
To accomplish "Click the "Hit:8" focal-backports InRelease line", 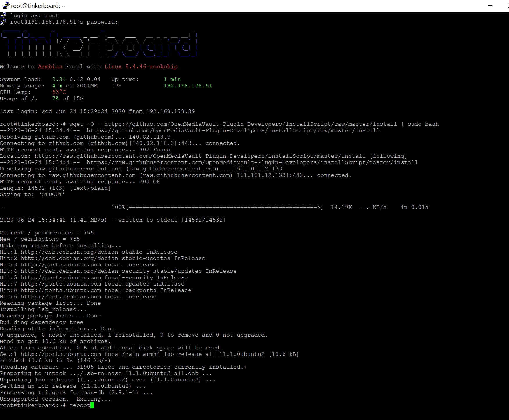I will click(x=96, y=290).
